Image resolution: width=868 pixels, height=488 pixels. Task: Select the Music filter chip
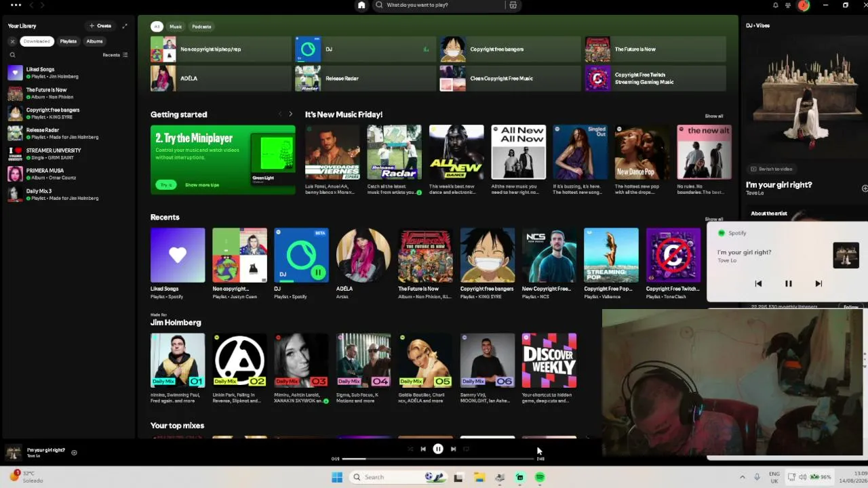coord(176,26)
